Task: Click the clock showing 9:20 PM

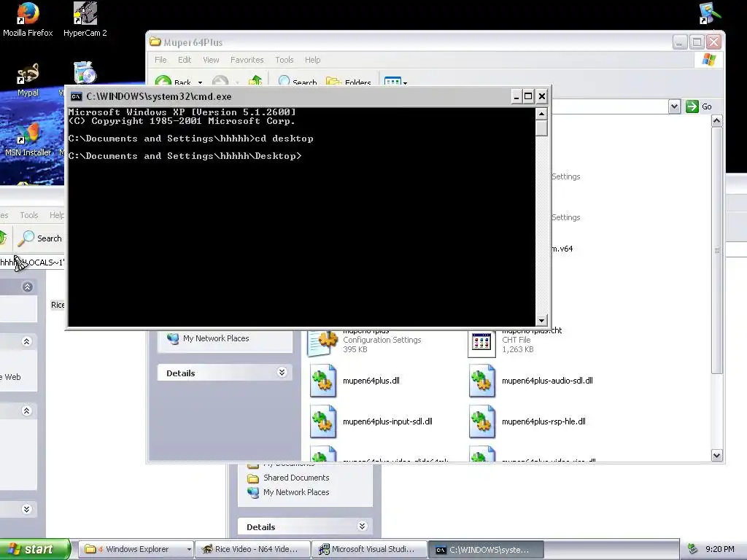Action: (720, 550)
